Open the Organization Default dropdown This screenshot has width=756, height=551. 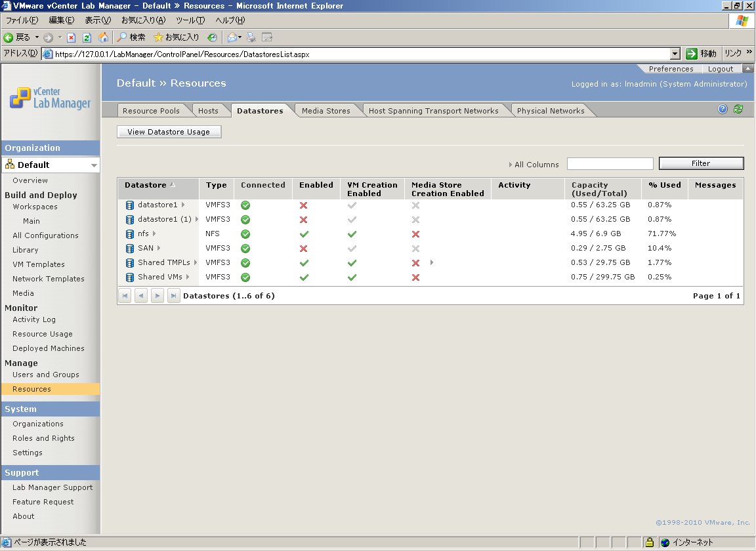[94, 165]
